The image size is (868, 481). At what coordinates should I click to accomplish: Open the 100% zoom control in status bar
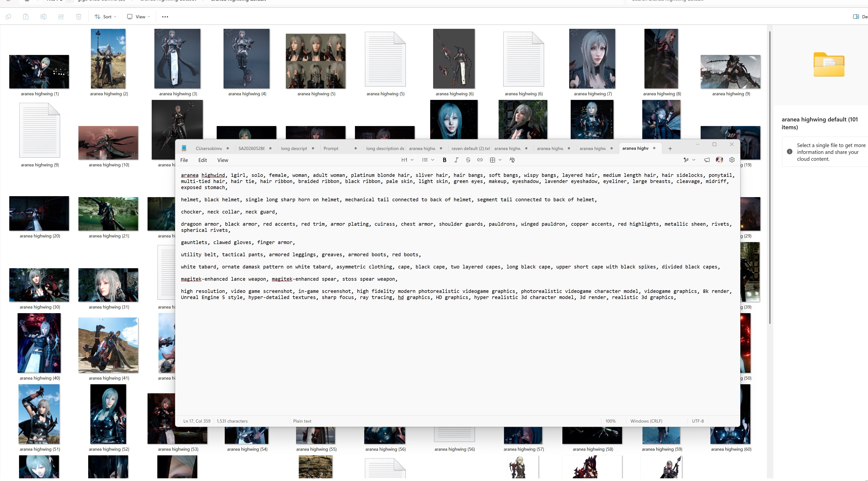[x=610, y=421]
